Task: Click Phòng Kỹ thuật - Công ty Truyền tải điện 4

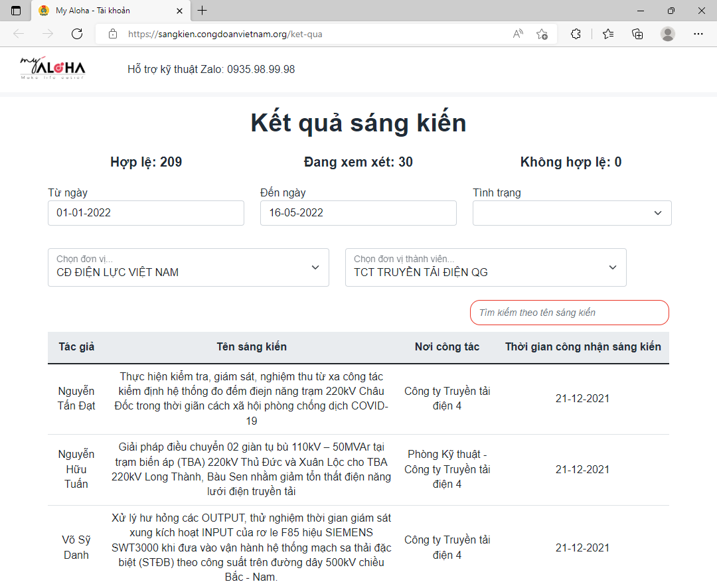Action: 447,469
